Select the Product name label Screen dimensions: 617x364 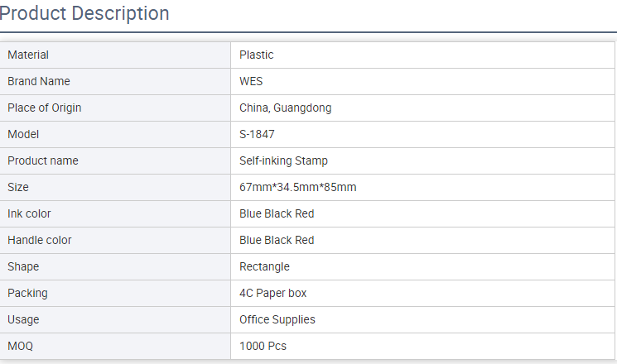(x=43, y=160)
